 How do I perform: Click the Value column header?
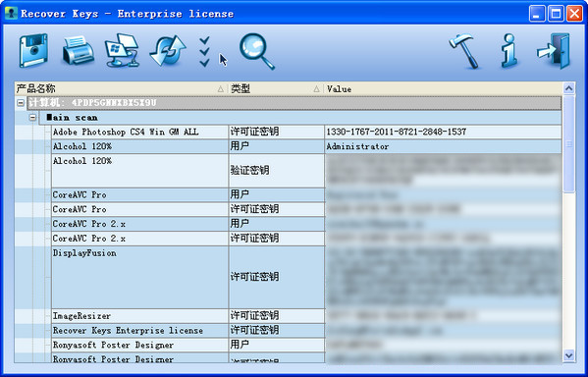[x=443, y=88]
